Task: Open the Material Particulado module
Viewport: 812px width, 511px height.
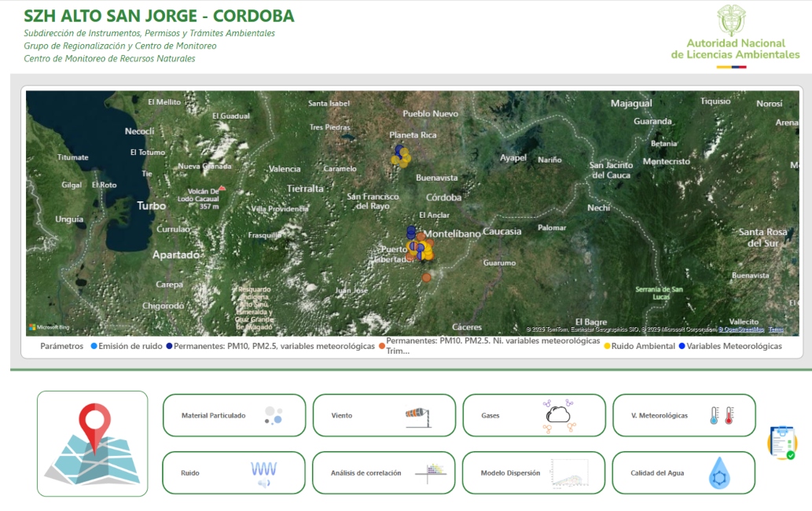Action: click(233, 415)
